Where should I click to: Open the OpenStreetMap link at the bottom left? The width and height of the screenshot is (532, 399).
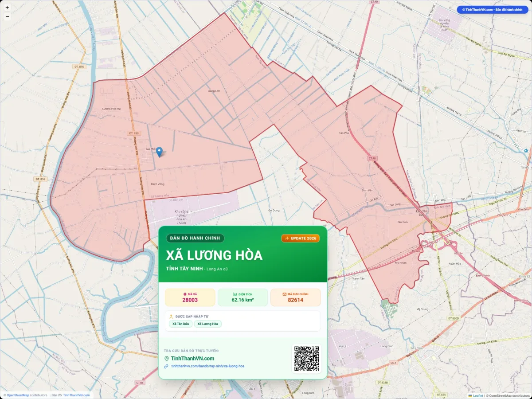[18, 395]
